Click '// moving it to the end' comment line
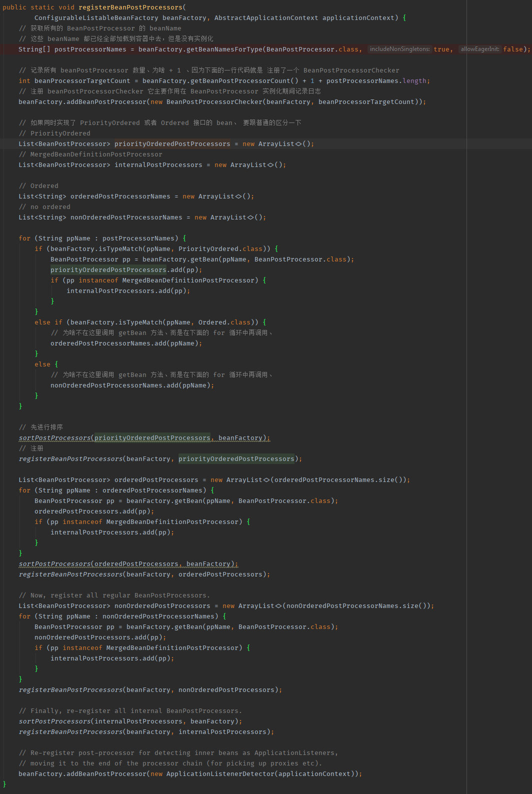Screen dimensions: 532x794 tap(170, 763)
